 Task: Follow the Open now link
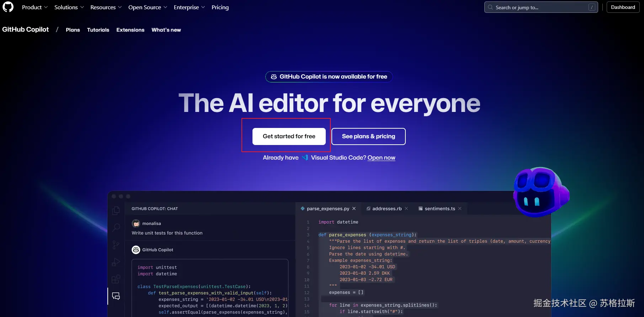click(381, 157)
